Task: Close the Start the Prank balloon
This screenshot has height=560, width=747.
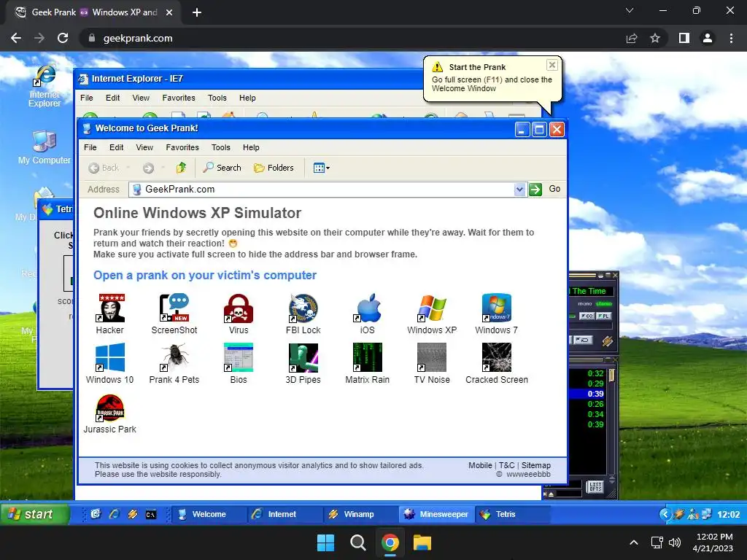Action: 552,65
